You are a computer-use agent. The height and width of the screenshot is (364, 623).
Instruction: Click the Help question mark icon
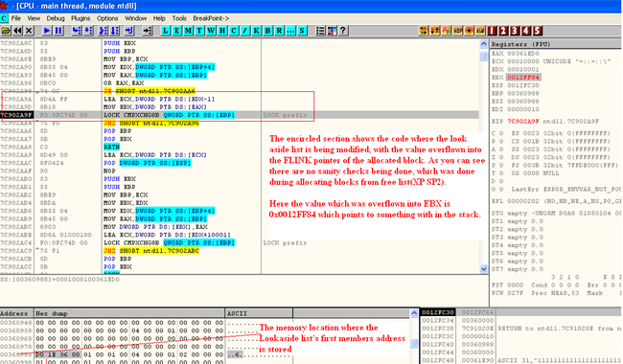[343, 31]
